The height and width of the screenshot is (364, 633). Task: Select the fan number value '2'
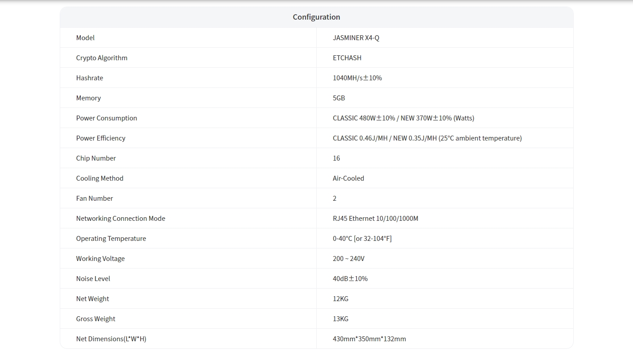coord(335,199)
